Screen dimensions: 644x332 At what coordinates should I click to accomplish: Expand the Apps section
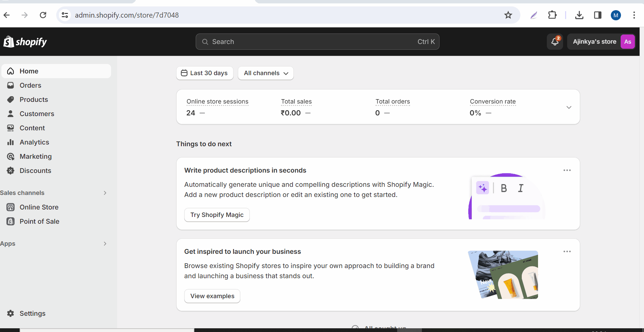pyautogui.click(x=105, y=244)
